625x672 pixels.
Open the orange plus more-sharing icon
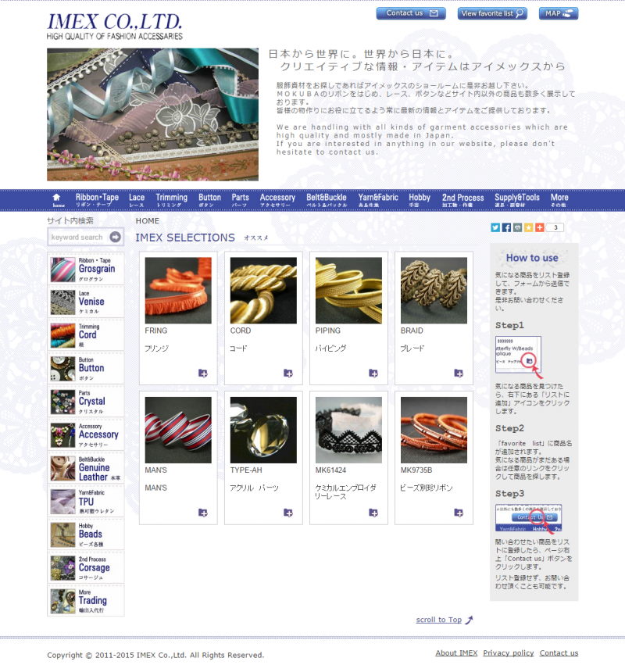[x=540, y=227]
